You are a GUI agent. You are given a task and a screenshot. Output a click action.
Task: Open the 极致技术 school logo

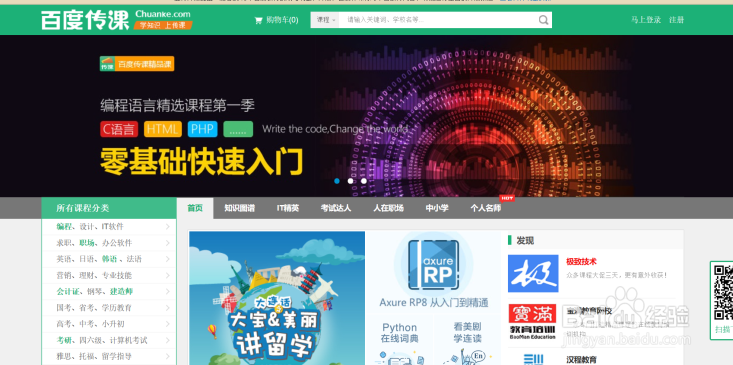pos(533,273)
